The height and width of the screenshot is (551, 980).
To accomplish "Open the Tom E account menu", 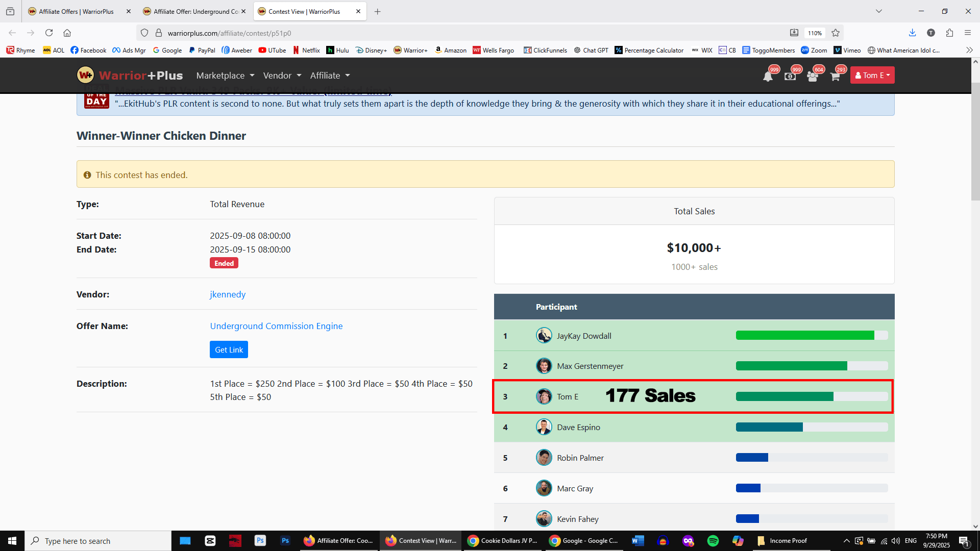I will pyautogui.click(x=872, y=76).
